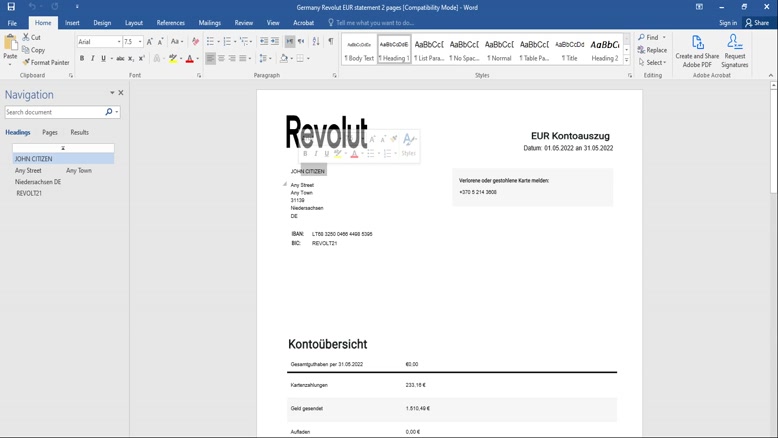The image size is (778, 438).
Task: Toggle italic formatting in the ribbon
Action: (x=93, y=59)
